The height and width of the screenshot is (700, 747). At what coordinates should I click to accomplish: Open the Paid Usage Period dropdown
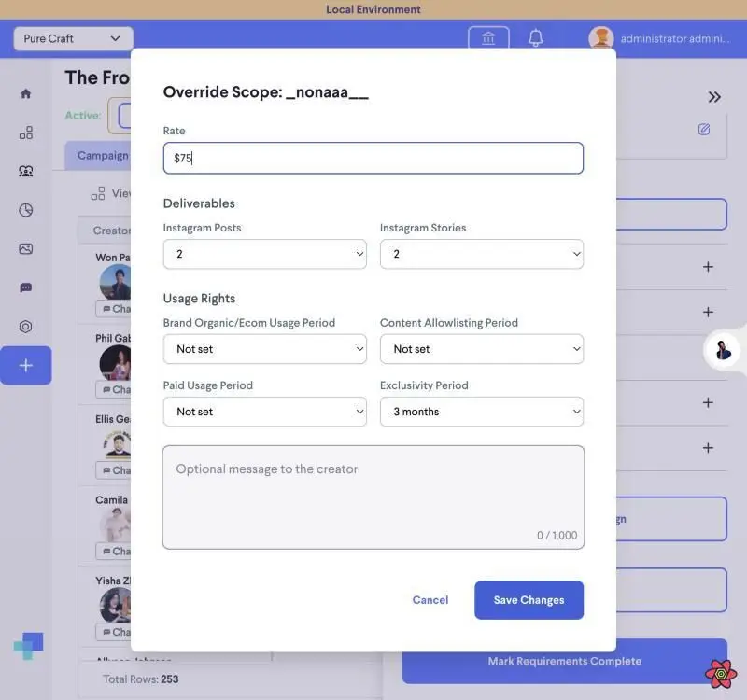point(265,412)
